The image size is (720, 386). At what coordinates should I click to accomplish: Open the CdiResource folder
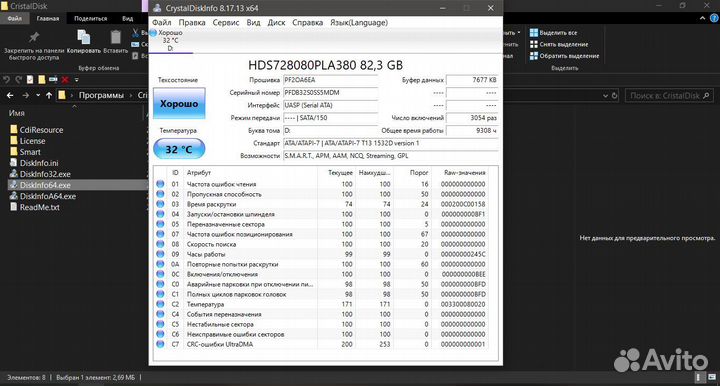36,130
